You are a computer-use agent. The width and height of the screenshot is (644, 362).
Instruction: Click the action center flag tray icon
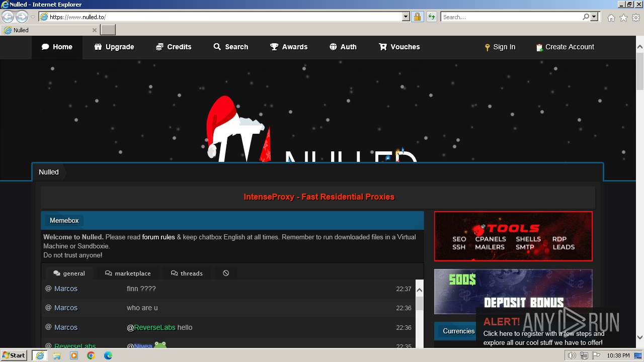tap(596, 355)
